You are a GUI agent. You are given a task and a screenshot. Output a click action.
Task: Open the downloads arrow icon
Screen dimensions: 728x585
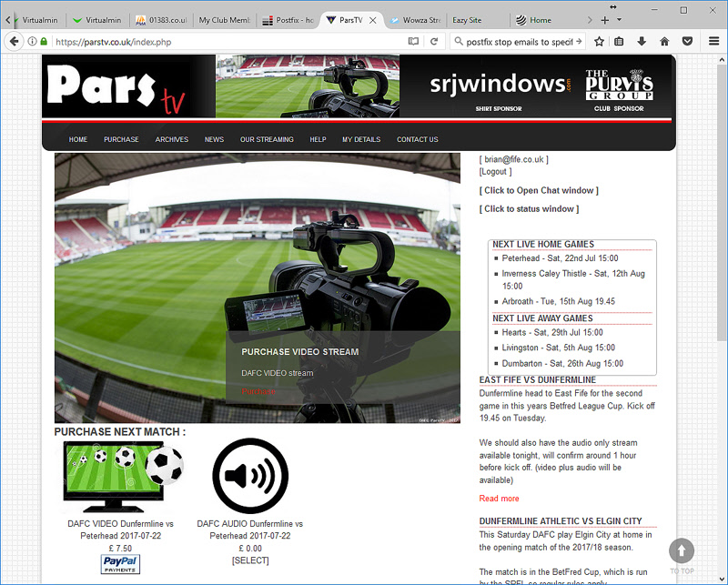click(x=642, y=41)
